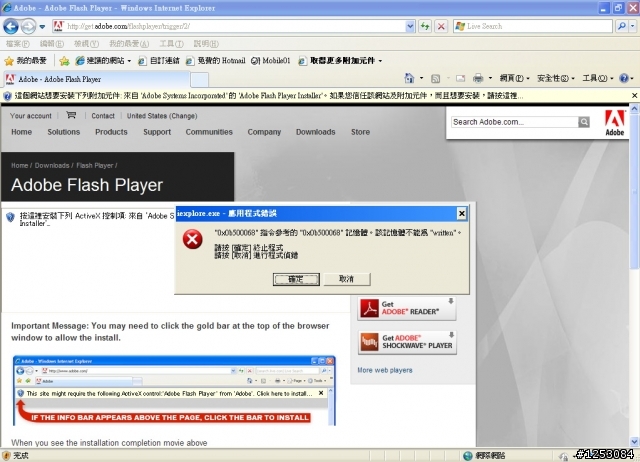Click the green Refresh arrows icon
Screen dimensions: 640x462
pos(425,27)
